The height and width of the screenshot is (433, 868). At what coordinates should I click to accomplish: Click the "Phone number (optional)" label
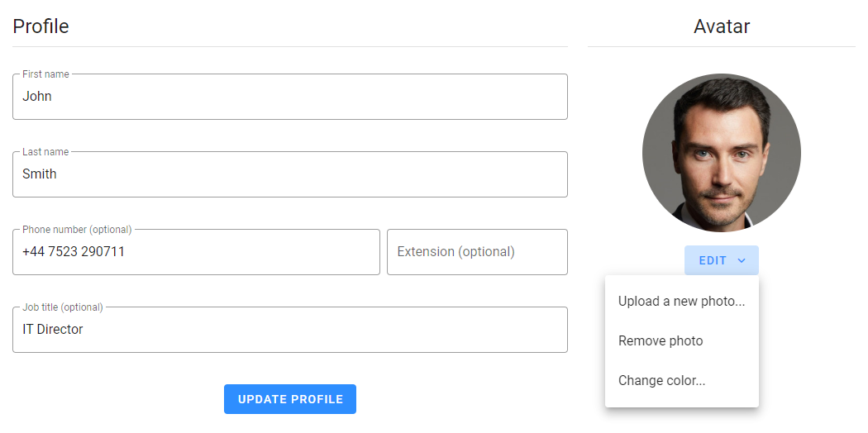77,230
